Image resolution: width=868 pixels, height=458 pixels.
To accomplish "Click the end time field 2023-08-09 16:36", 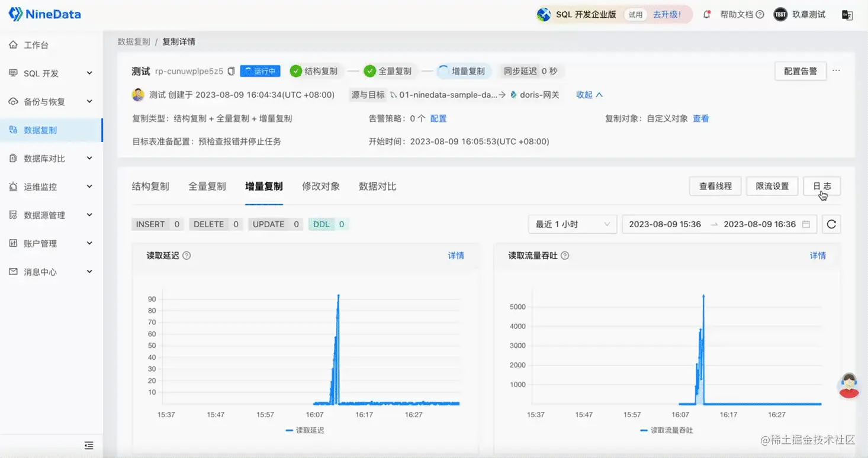I will 760,224.
